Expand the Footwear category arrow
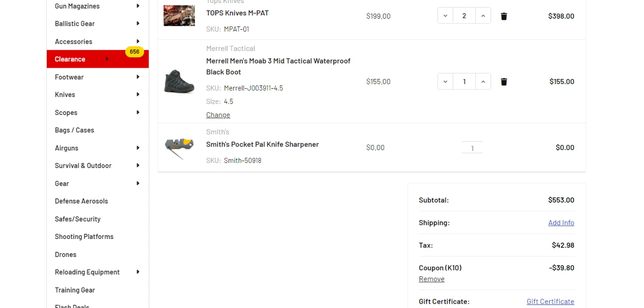The width and height of the screenshot is (644, 308). 138,77
